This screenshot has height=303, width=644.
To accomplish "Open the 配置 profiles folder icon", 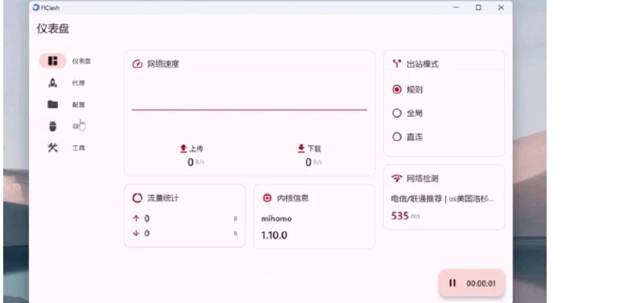I will tap(52, 105).
